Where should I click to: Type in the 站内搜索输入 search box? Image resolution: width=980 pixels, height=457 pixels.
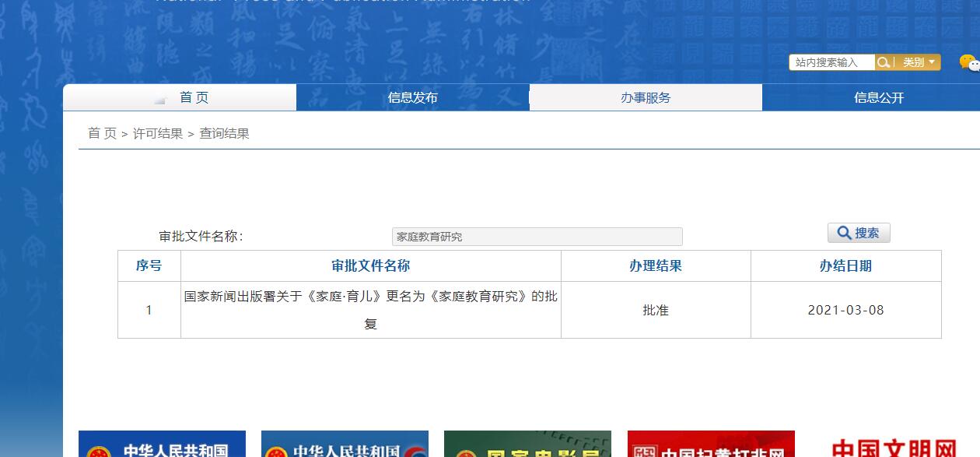pyautogui.click(x=831, y=62)
